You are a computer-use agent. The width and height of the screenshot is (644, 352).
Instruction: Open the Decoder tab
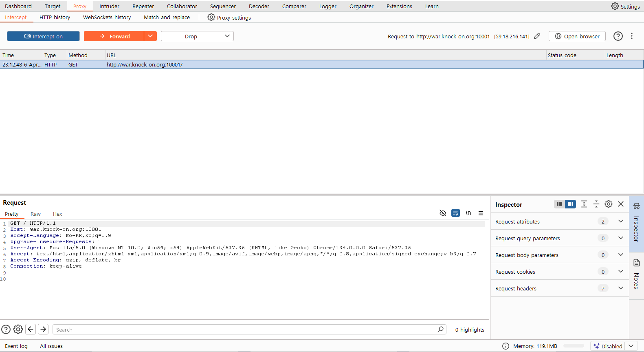pyautogui.click(x=259, y=6)
